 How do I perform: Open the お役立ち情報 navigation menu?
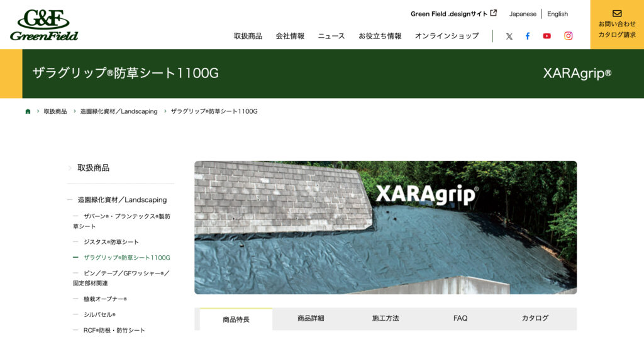(x=380, y=36)
